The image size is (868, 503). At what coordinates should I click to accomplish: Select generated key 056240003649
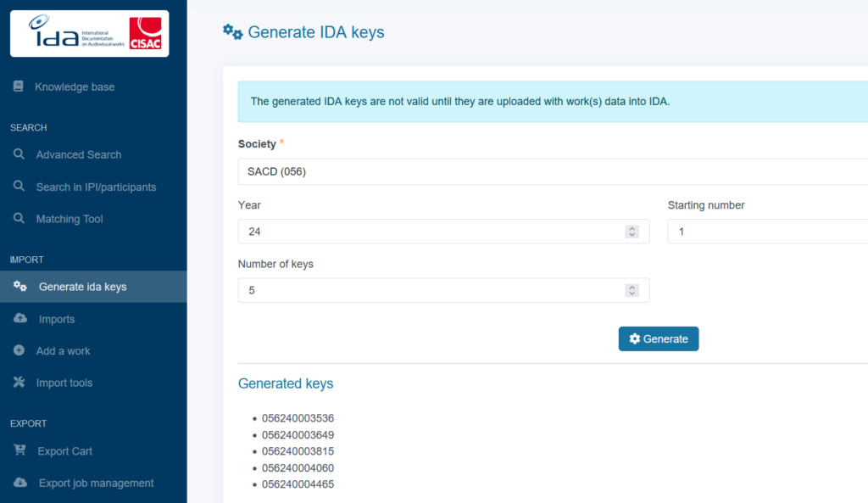pos(298,435)
